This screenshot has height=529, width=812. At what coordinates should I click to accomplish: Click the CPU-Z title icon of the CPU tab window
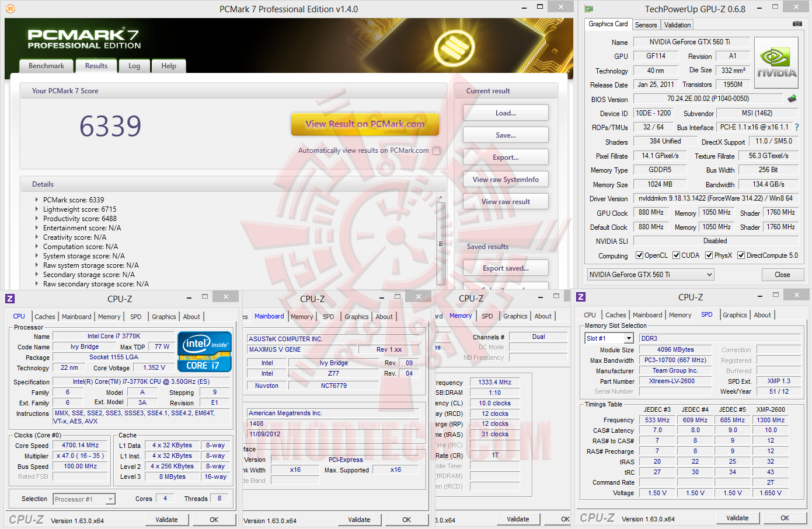(10, 299)
